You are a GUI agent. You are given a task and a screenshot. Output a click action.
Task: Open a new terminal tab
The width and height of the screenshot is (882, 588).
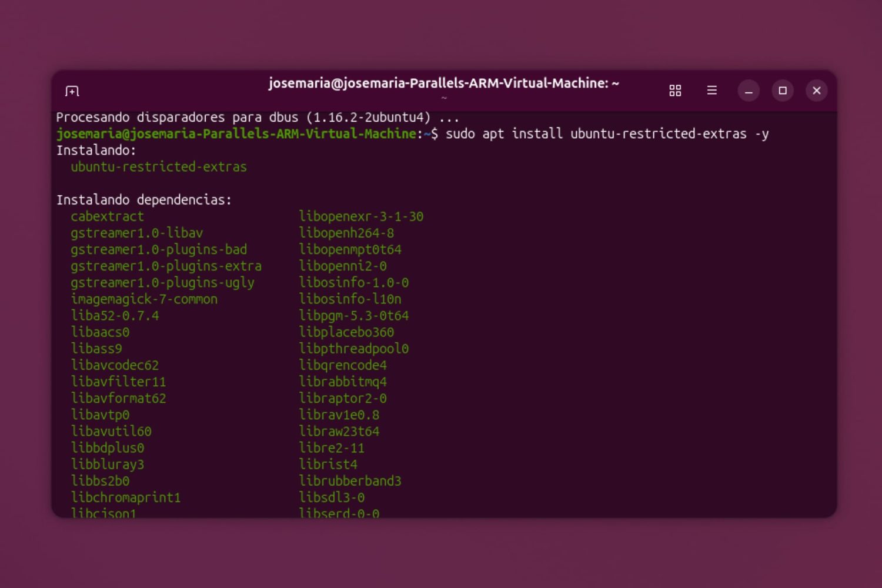[72, 91]
